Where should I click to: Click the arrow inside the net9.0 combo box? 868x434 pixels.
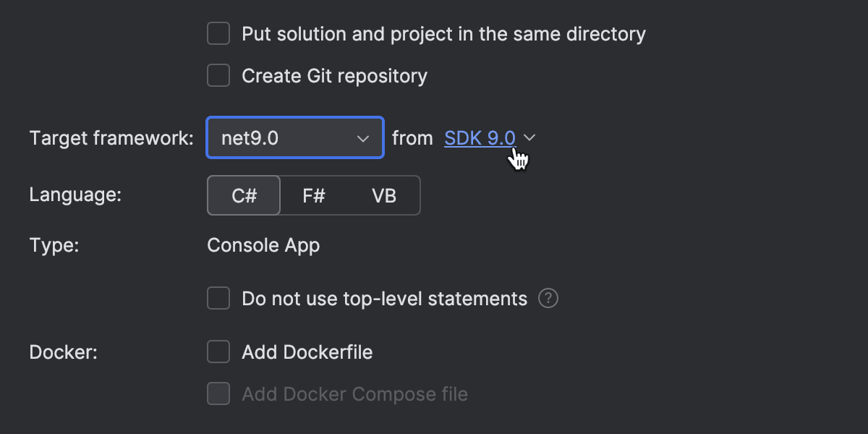pos(363,138)
